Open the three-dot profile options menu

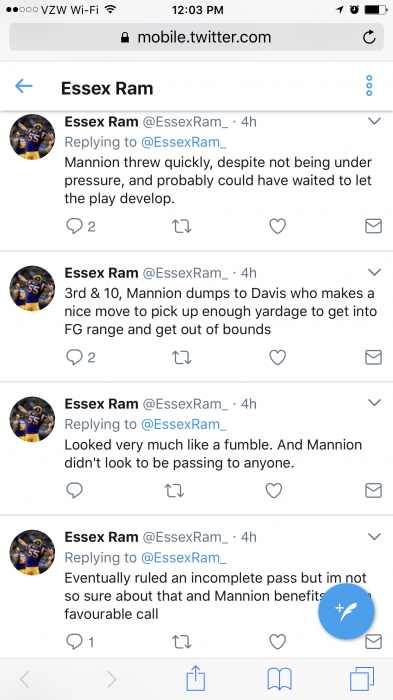[369, 85]
